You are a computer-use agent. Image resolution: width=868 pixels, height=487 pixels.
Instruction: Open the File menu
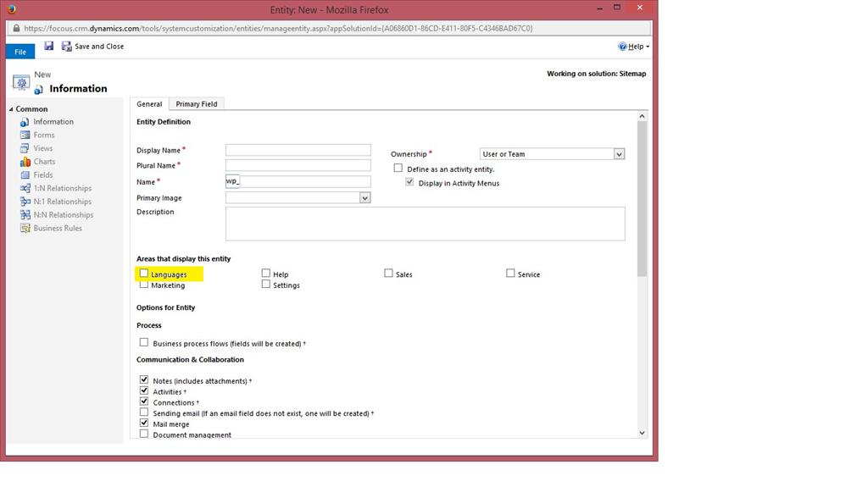[x=20, y=52]
